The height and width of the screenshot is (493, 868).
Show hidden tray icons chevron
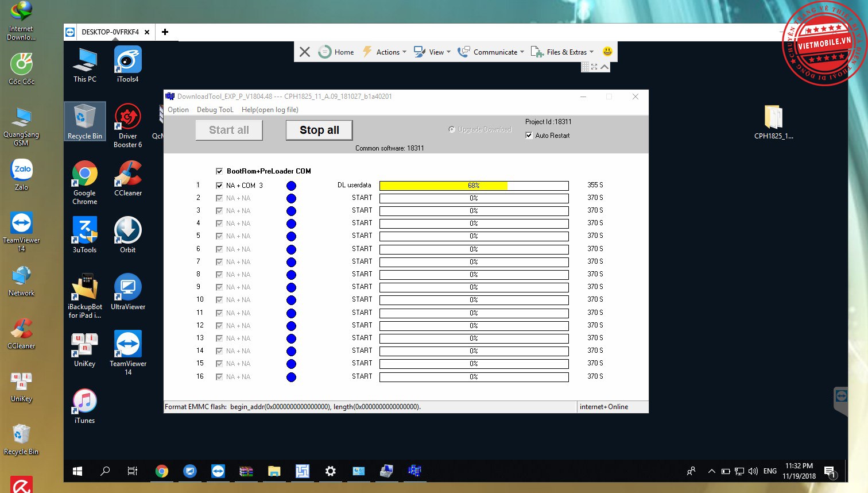711,471
